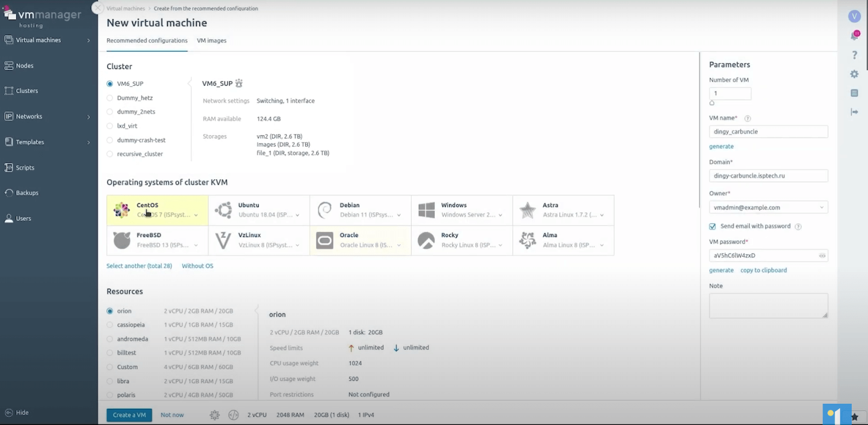The image size is (868, 425).
Task: Open the task list icon on right bar
Action: (x=854, y=93)
